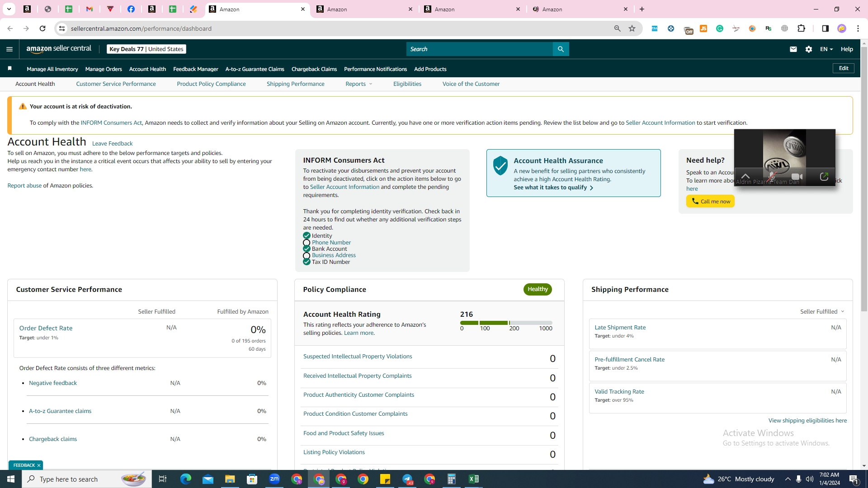Open the browser extensions puzzle icon
Image resolution: width=868 pixels, height=488 pixels.
point(801,28)
